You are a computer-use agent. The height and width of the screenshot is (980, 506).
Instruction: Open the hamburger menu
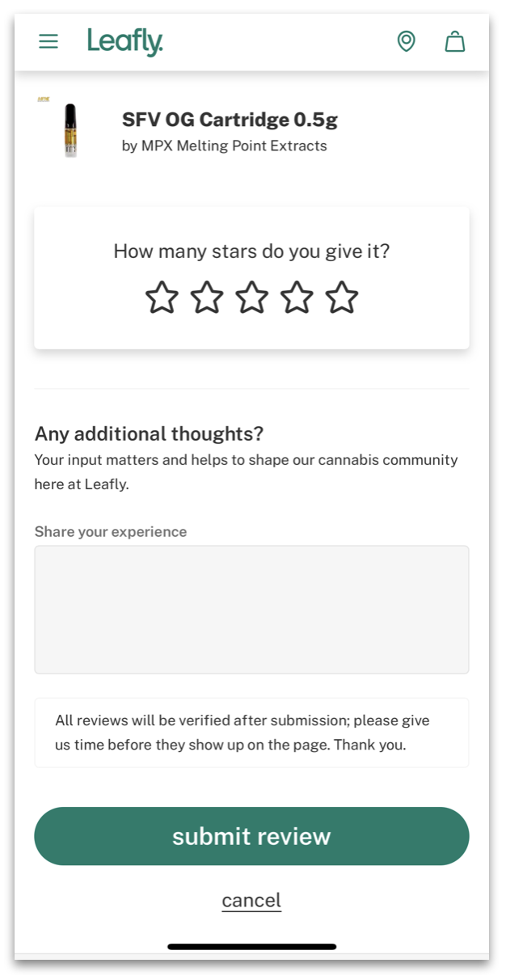point(48,41)
